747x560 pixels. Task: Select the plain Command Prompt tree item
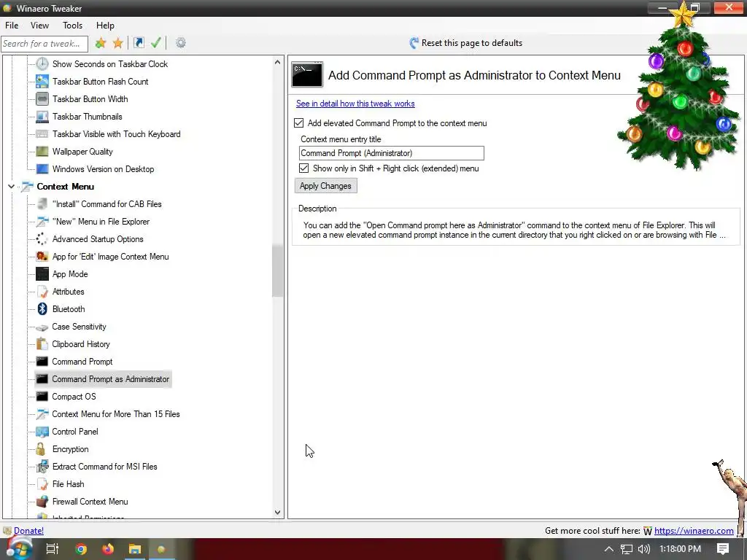coord(82,362)
